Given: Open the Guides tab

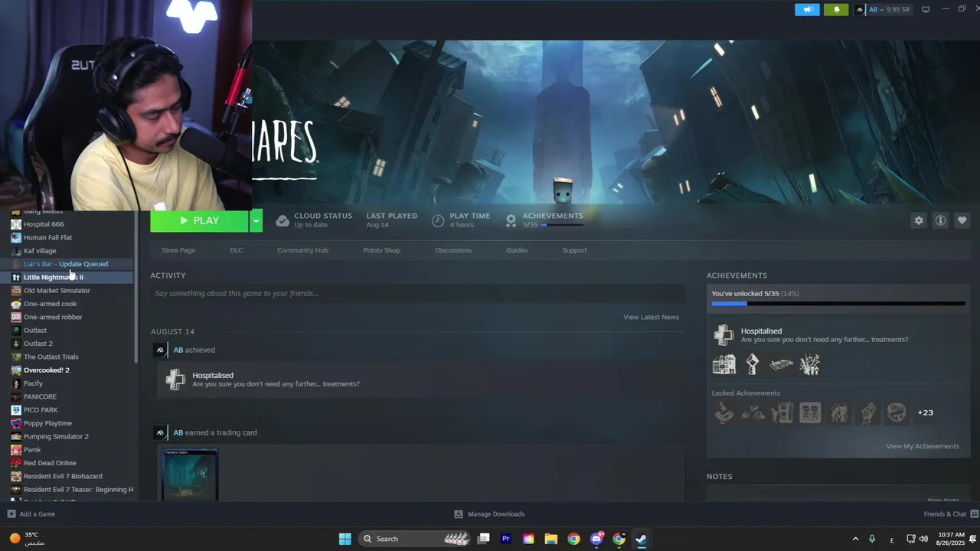Looking at the screenshot, I should point(517,250).
